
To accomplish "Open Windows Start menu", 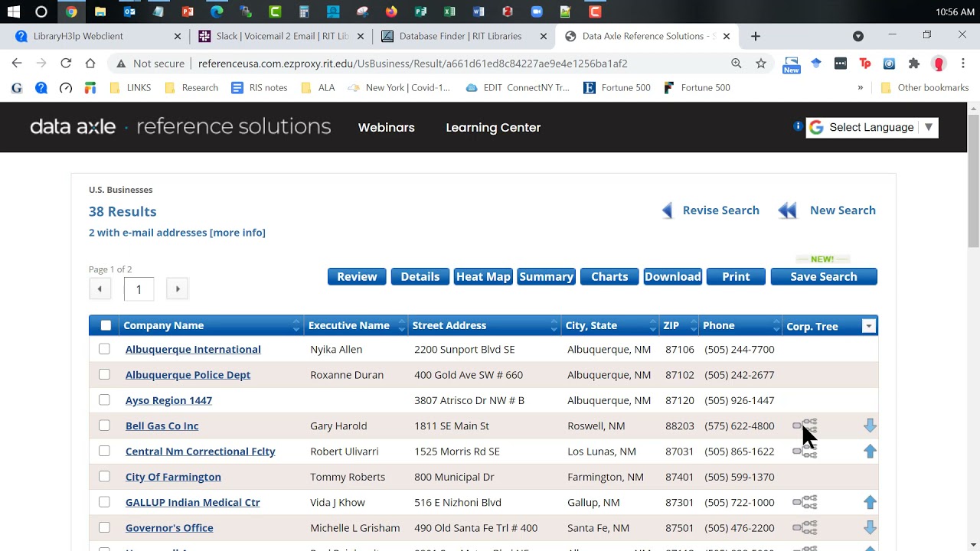I will tap(13, 11).
